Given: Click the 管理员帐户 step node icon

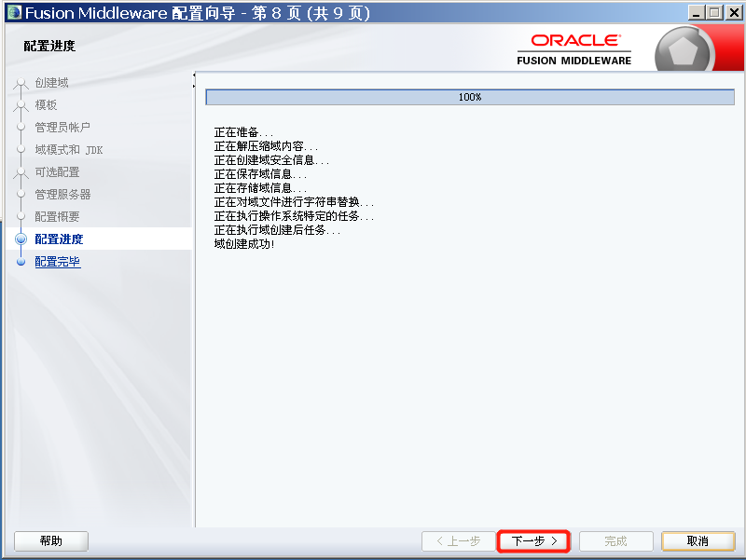Looking at the screenshot, I should [x=21, y=128].
